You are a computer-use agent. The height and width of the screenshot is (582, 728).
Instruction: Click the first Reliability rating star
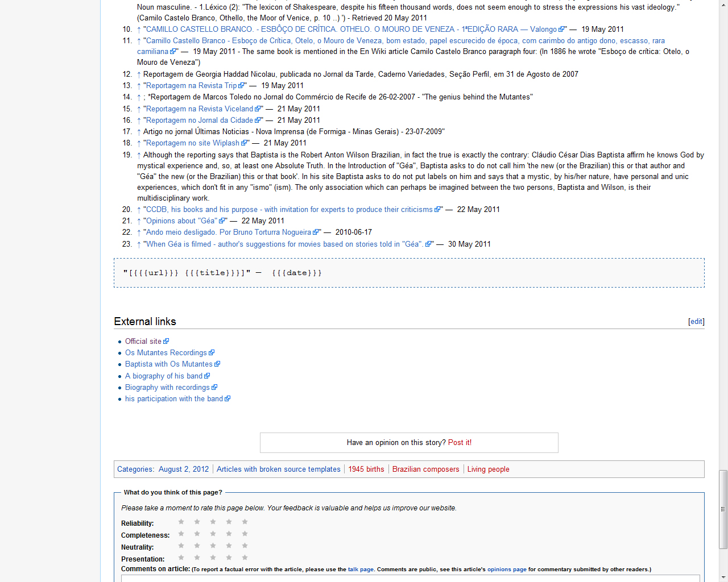click(181, 522)
